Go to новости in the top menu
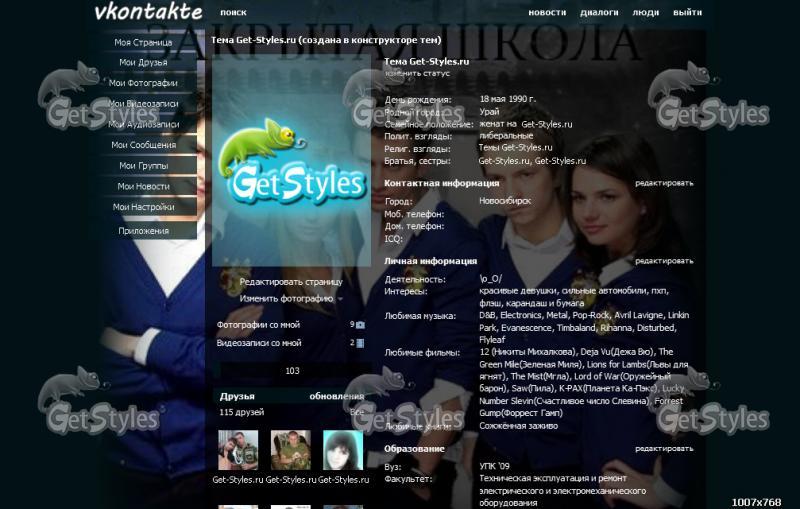 click(x=547, y=12)
